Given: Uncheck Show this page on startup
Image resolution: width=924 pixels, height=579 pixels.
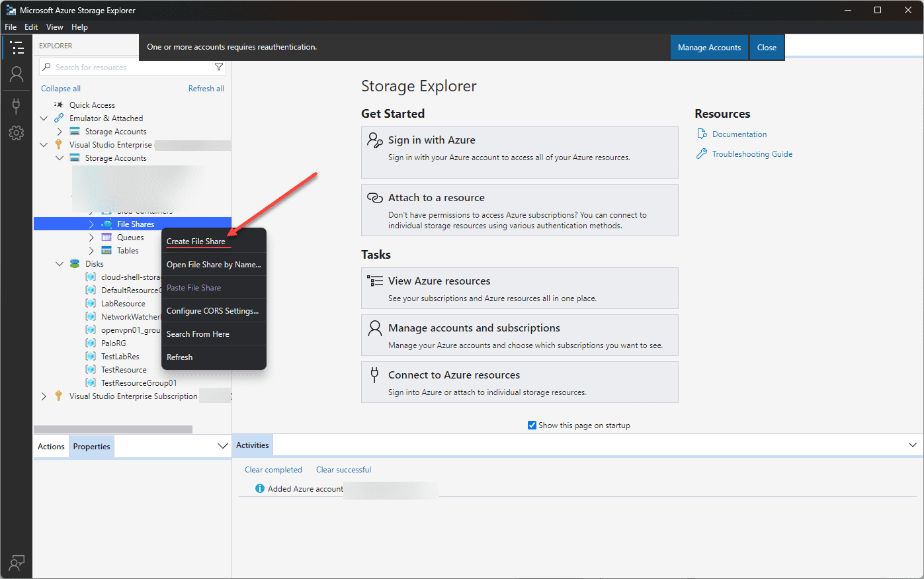Looking at the screenshot, I should point(532,425).
